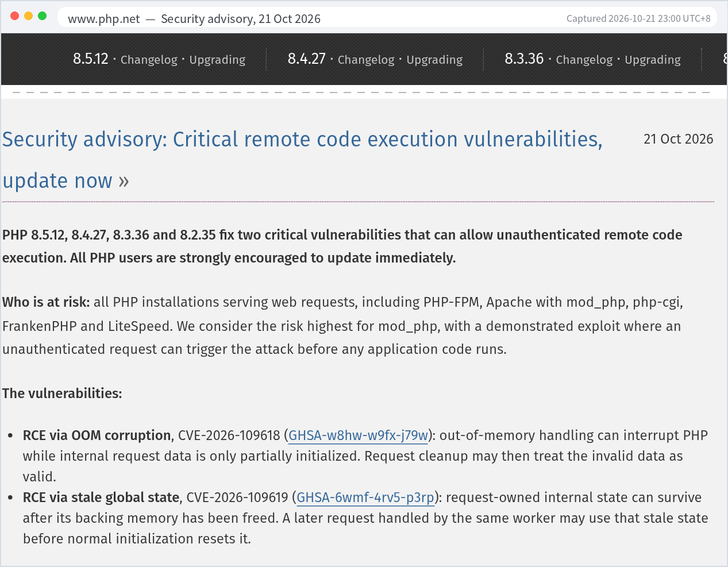Click the 'Who is at risk:' label
This screenshot has width=728, height=567.
(46, 302)
